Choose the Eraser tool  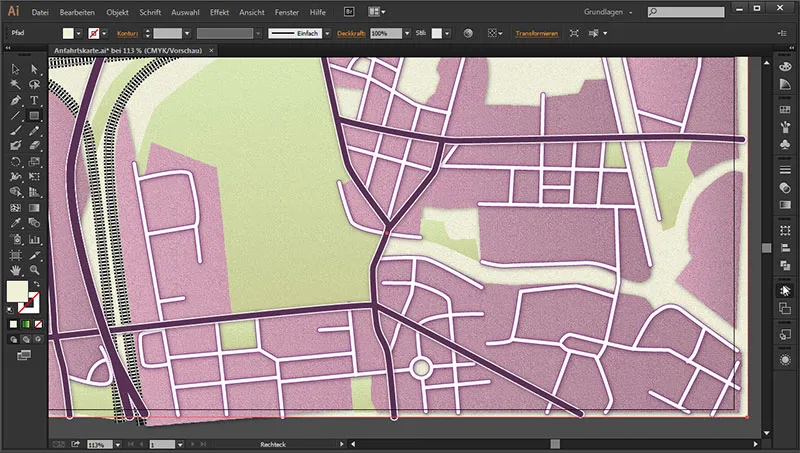pos(34,146)
